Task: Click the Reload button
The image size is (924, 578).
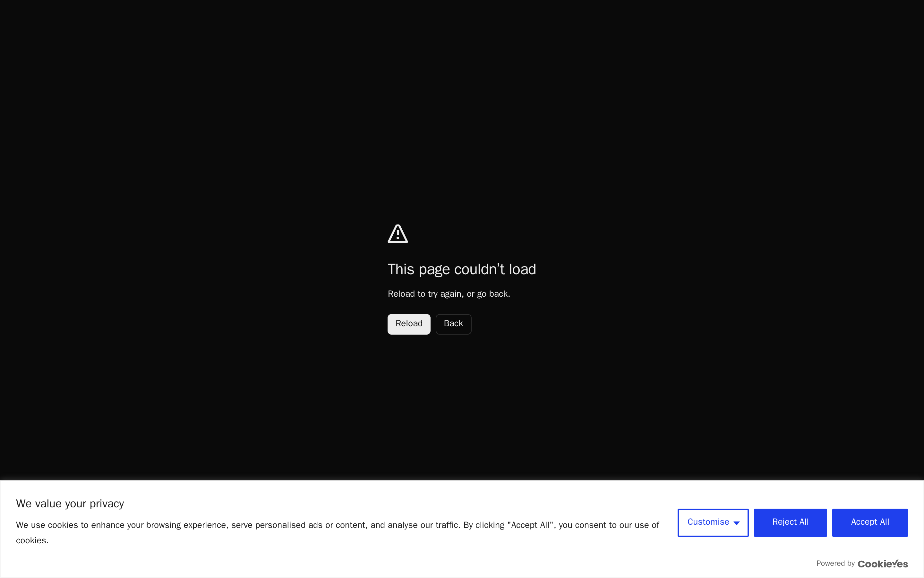Action: point(409,324)
